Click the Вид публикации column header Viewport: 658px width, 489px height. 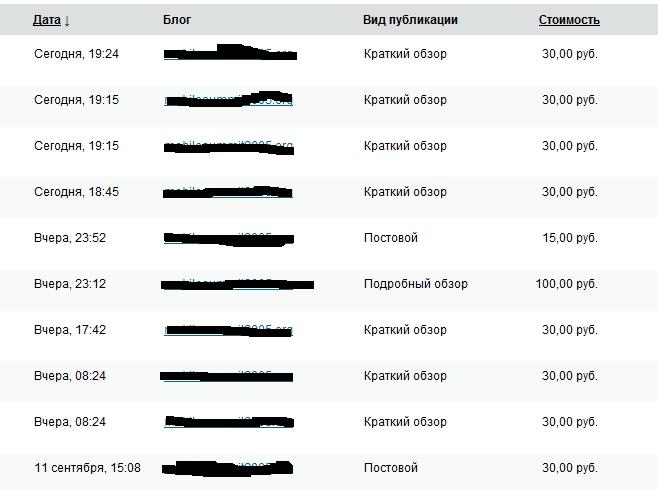click(410, 20)
